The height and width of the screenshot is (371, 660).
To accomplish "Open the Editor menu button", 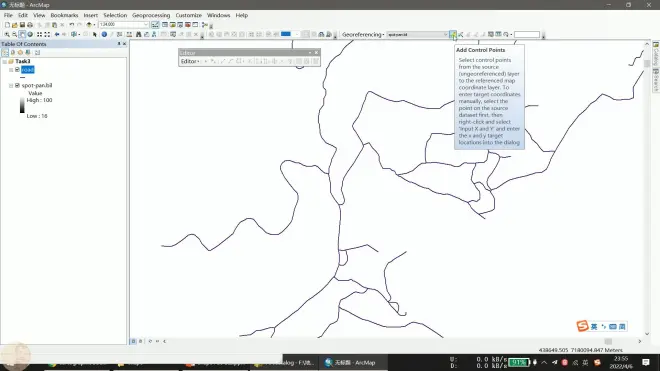I will click(x=190, y=61).
